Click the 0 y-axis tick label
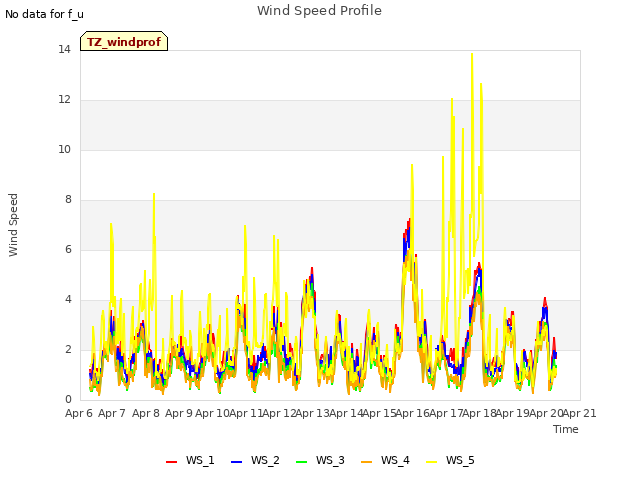640x480 pixels. (x=68, y=400)
